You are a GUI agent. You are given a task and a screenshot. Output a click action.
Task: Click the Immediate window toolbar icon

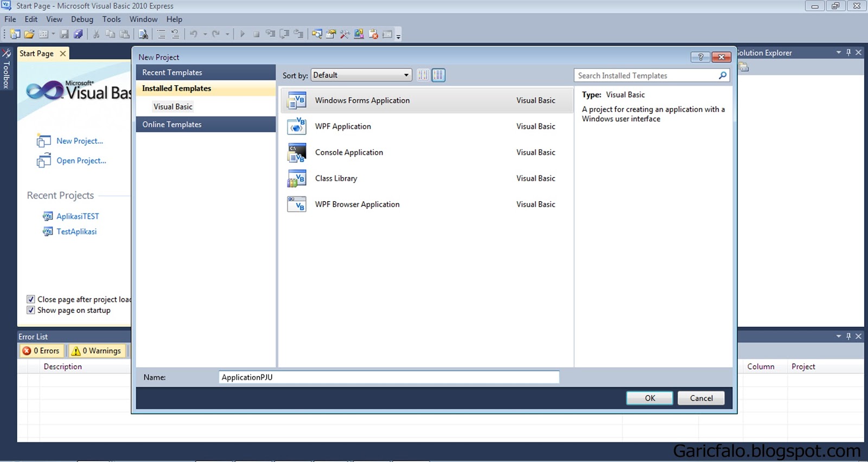coord(387,34)
